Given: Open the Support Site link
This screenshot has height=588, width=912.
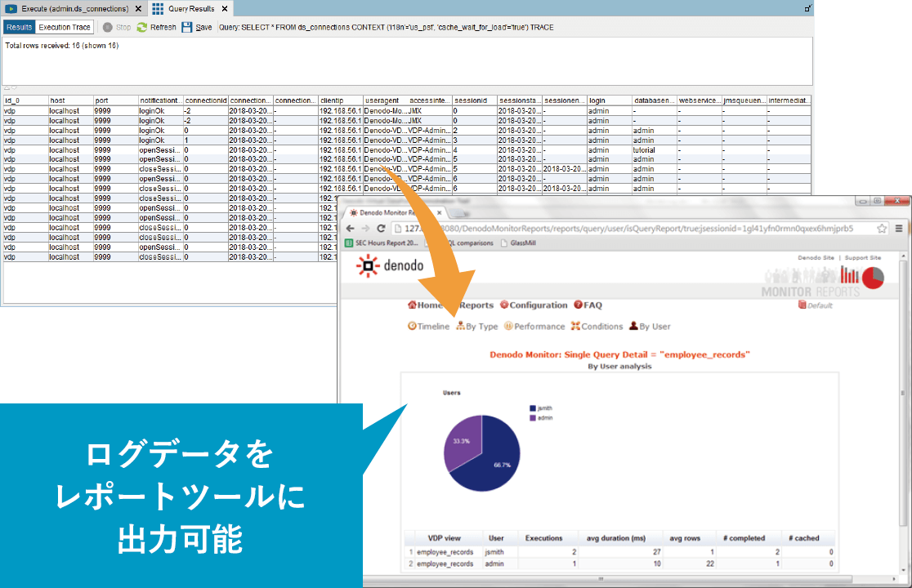Looking at the screenshot, I should click(863, 257).
